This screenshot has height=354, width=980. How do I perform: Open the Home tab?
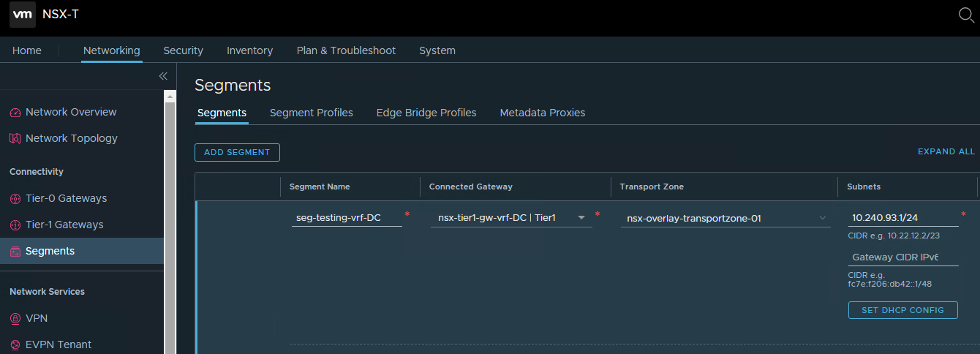click(27, 50)
